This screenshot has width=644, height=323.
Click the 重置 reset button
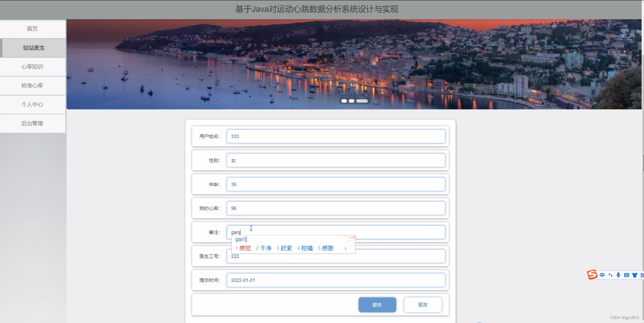tap(423, 305)
